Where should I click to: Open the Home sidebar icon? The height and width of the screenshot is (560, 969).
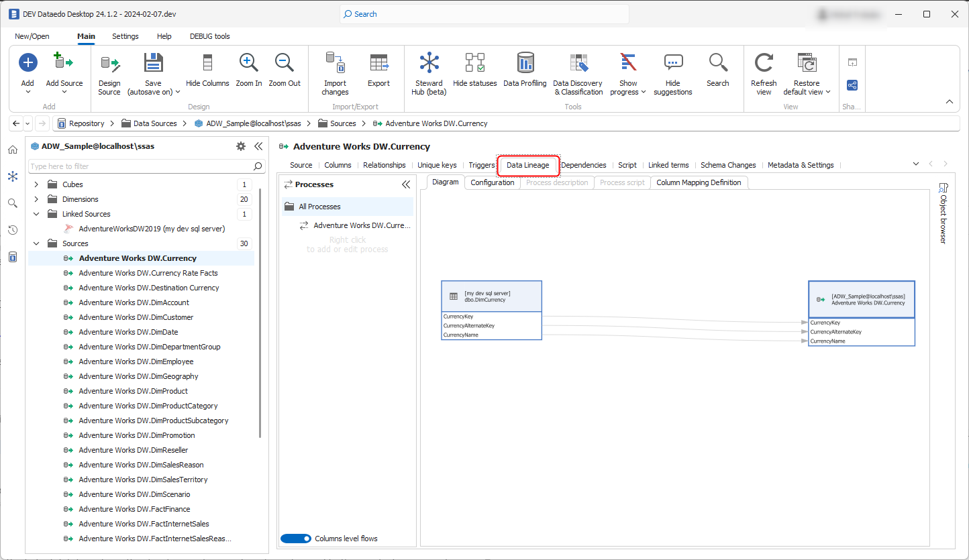point(13,150)
